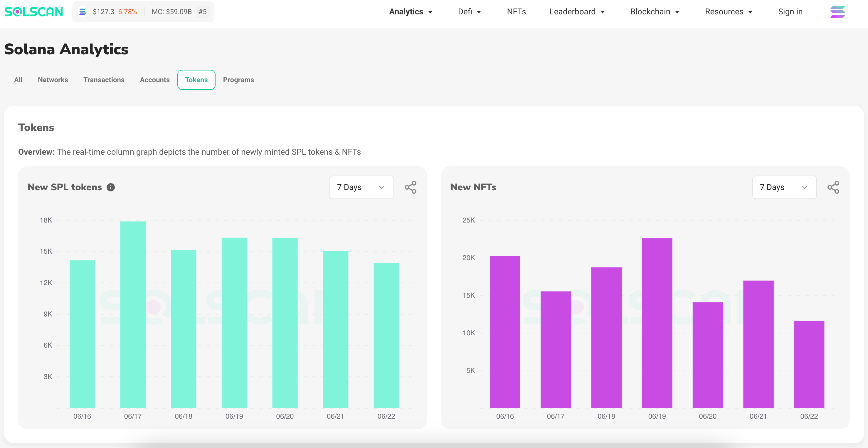Click the 06/22 bar in SPL tokens chart
Image resolution: width=868 pixels, height=448 pixels.
pyautogui.click(x=386, y=336)
